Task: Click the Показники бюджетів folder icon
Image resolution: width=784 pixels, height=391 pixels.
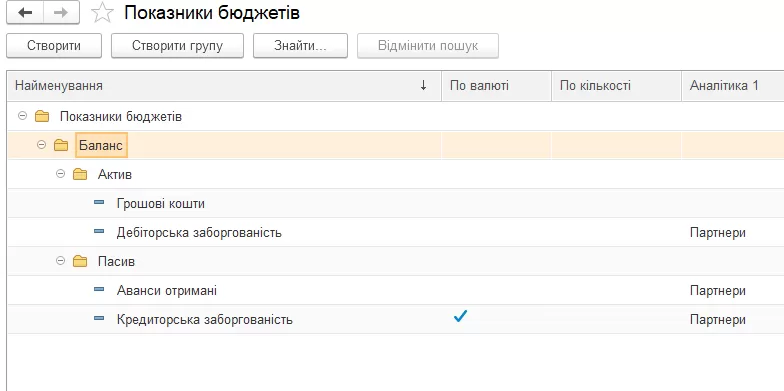Action: tap(42, 116)
